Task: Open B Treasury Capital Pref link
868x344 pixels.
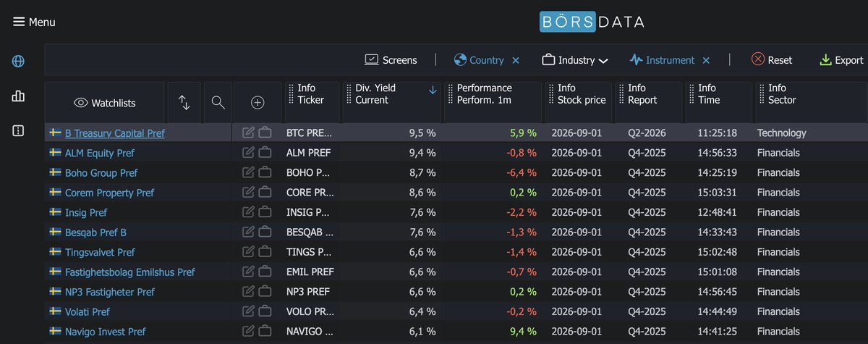Action: point(114,133)
